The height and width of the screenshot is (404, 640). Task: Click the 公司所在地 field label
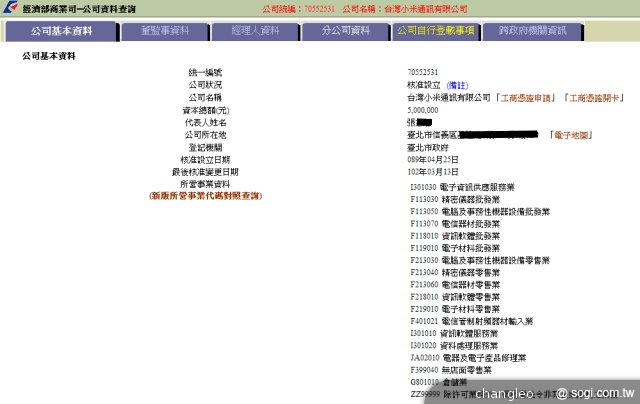206,135
